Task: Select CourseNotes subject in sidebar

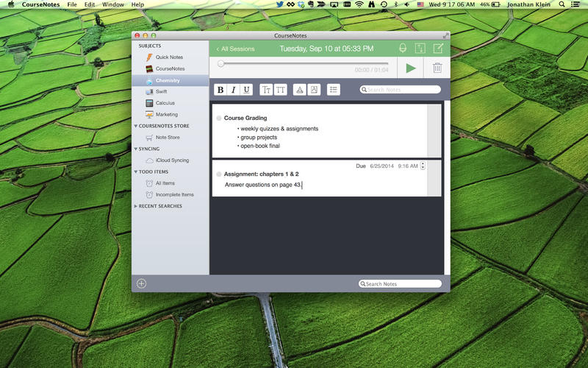Action: click(x=171, y=68)
